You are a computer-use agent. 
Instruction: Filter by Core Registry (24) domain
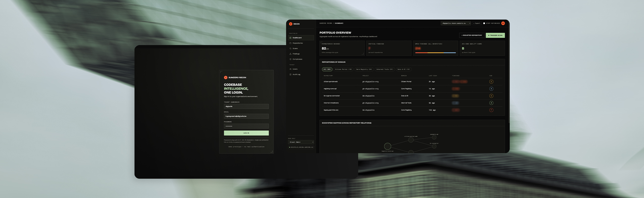364,69
